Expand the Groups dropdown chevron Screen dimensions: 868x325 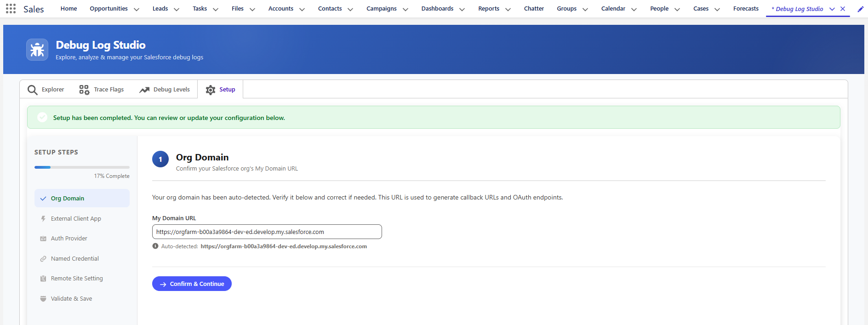click(585, 9)
